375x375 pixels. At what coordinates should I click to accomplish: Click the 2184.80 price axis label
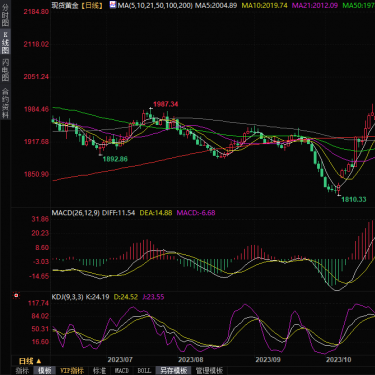(36, 12)
